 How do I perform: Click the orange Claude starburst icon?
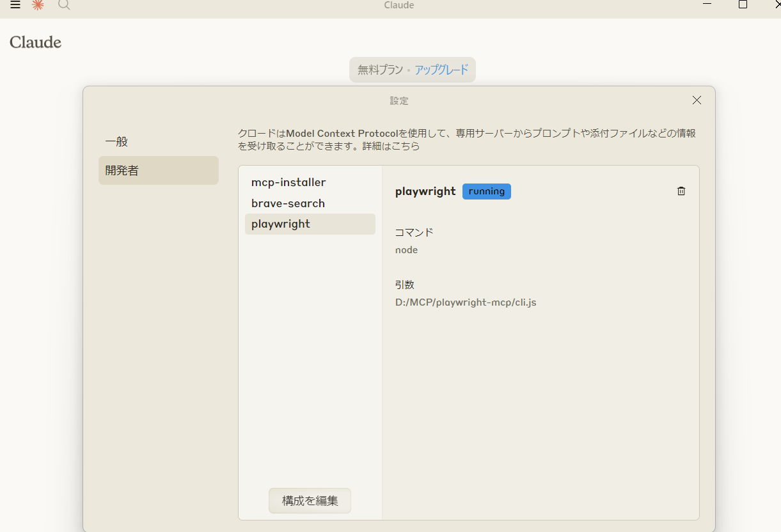pos(38,5)
